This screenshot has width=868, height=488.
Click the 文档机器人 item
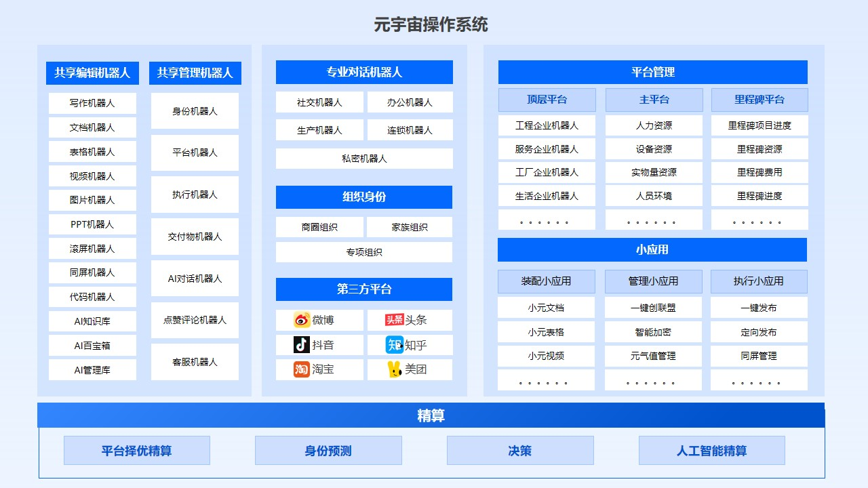tap(92, 127)
